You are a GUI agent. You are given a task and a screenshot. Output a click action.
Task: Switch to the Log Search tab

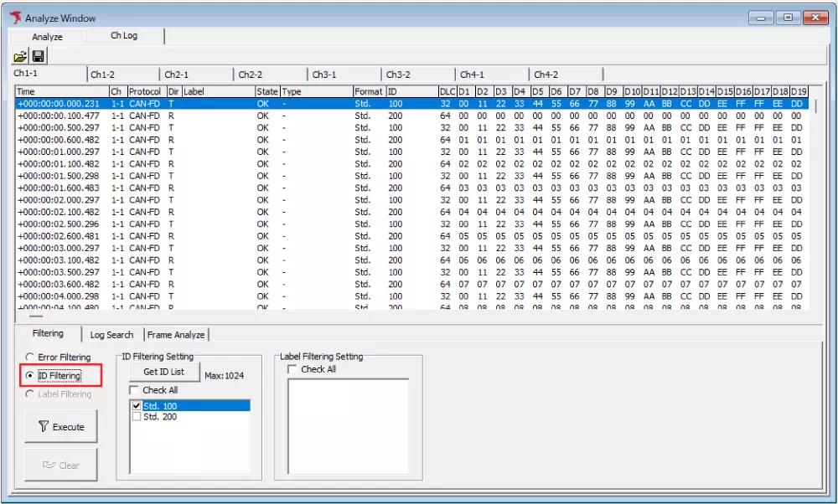pos(111,334)
